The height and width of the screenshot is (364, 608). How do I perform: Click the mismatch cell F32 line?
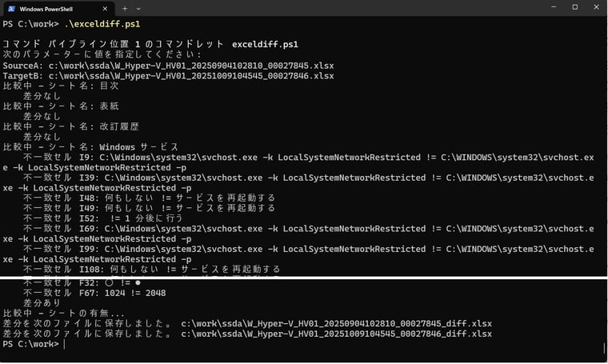(82, 283)
